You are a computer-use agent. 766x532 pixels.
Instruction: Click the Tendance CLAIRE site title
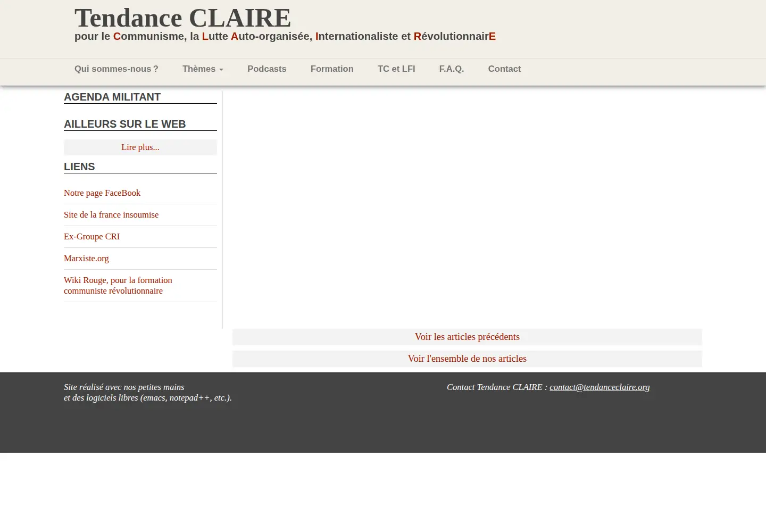tap(183, 18)
